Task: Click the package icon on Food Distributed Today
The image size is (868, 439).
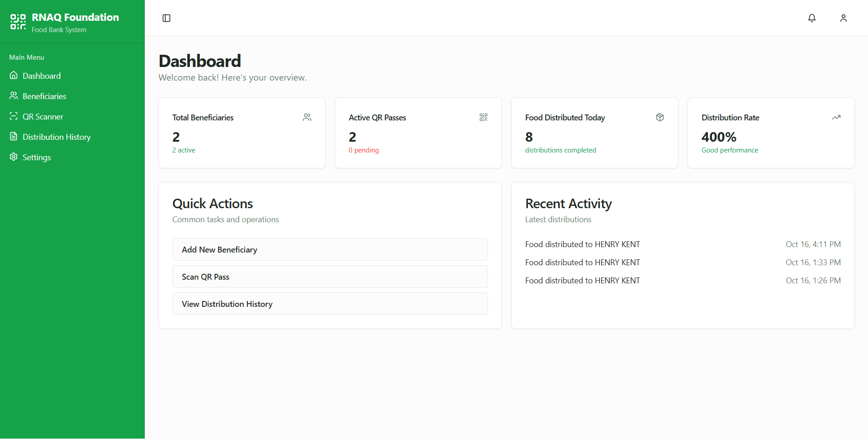Action: click(660, 117)
